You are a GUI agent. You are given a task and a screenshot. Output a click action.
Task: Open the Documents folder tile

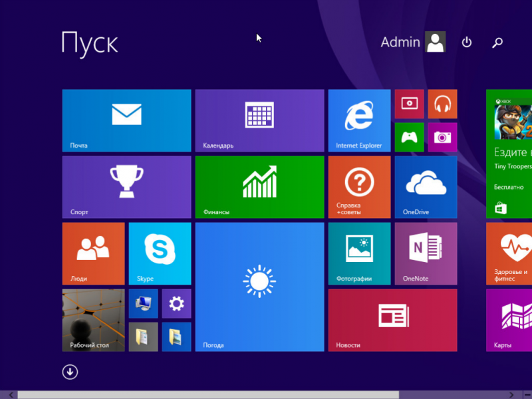coord(143,336)
